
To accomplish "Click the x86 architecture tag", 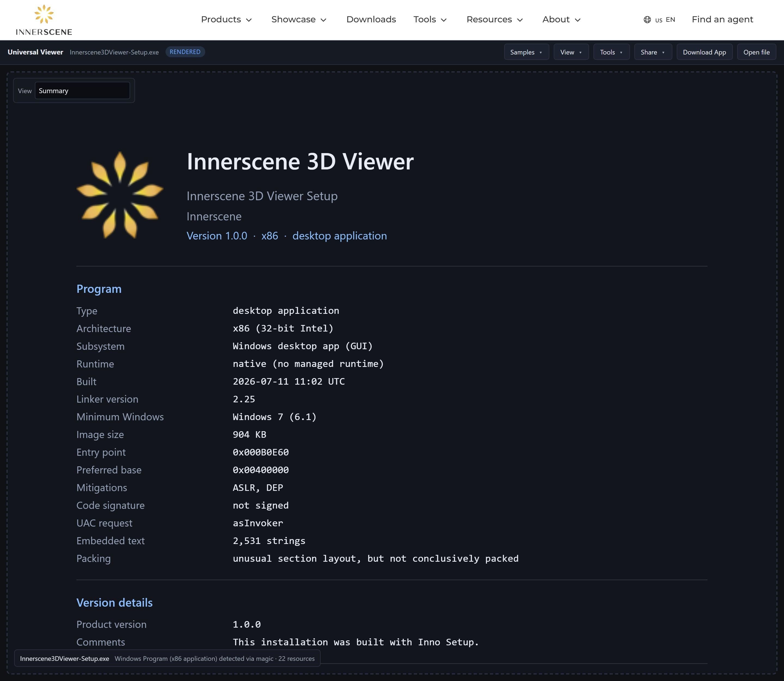I will 270,236.
